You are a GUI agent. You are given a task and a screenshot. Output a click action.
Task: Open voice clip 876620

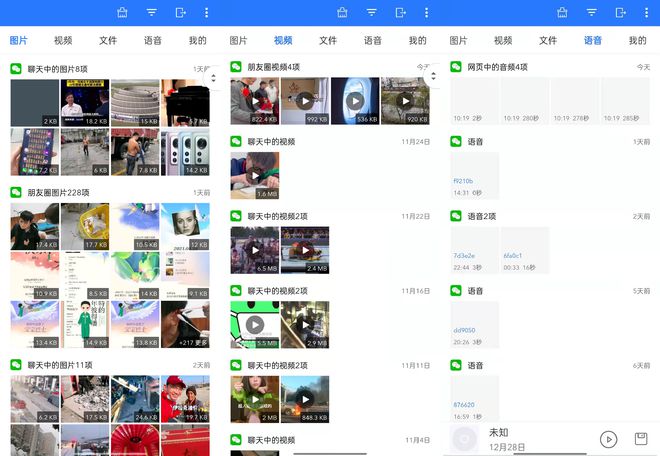click(475, 399)
